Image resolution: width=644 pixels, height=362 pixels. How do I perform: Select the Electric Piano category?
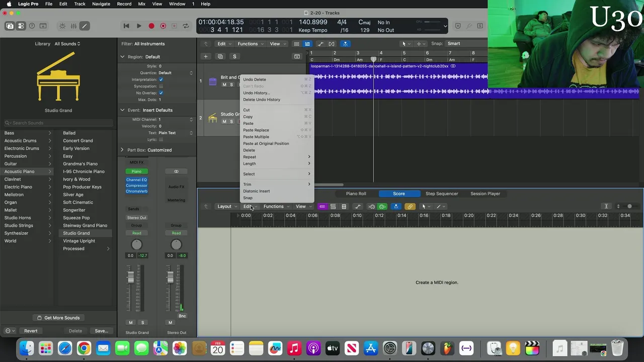click(28, 187)
